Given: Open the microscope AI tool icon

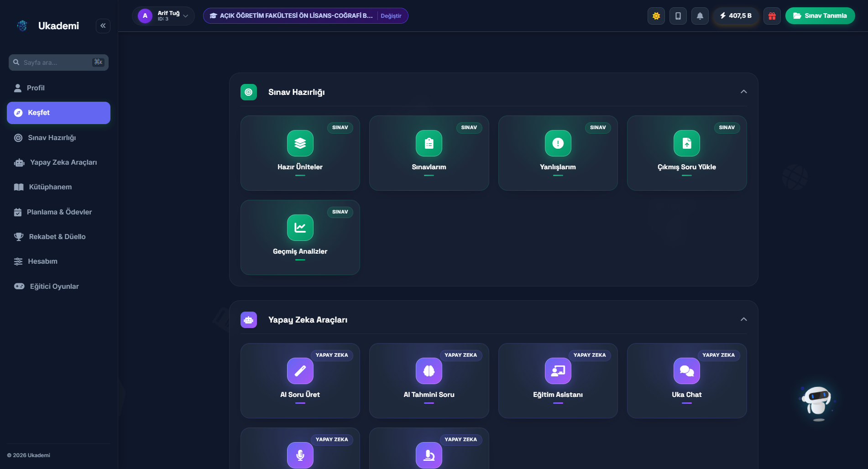Looking at the screenshot, I should coord(429,455).
